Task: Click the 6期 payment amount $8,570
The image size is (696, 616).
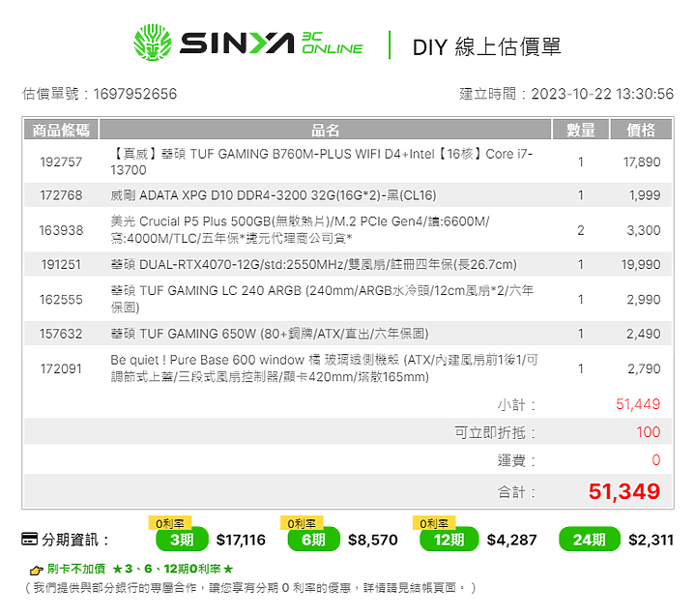Action: (x=373, y=540)
